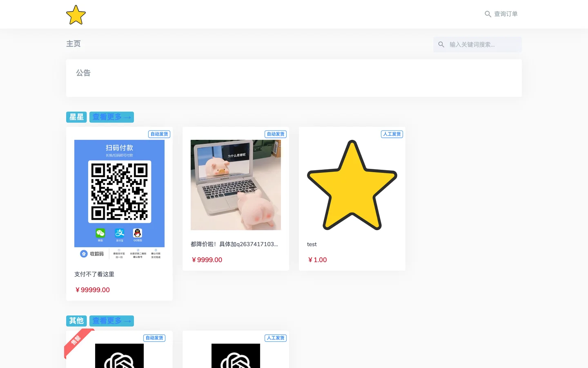Open the 都降价啦 product title

pyautogui.click(x=234, y=244)
